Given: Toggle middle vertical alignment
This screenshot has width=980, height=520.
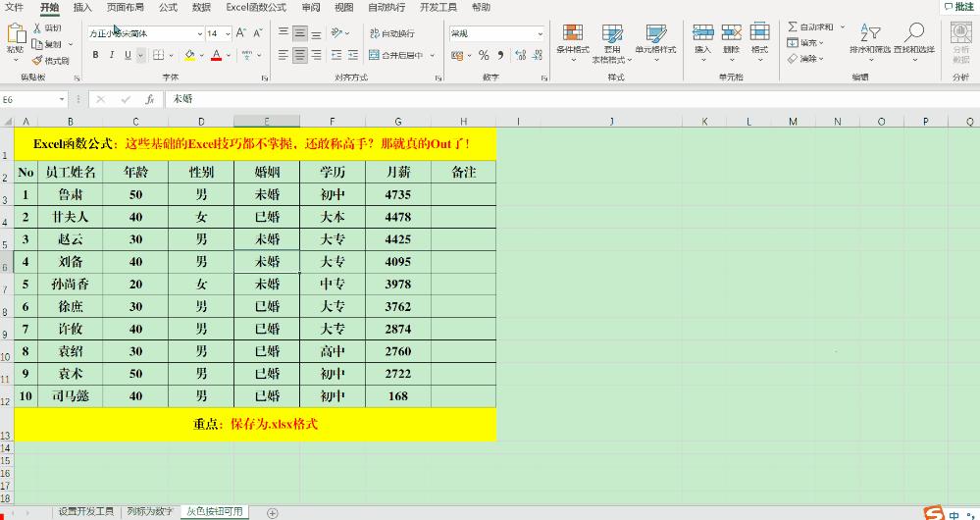Looking at the screenshot, I should coord(300,33).
